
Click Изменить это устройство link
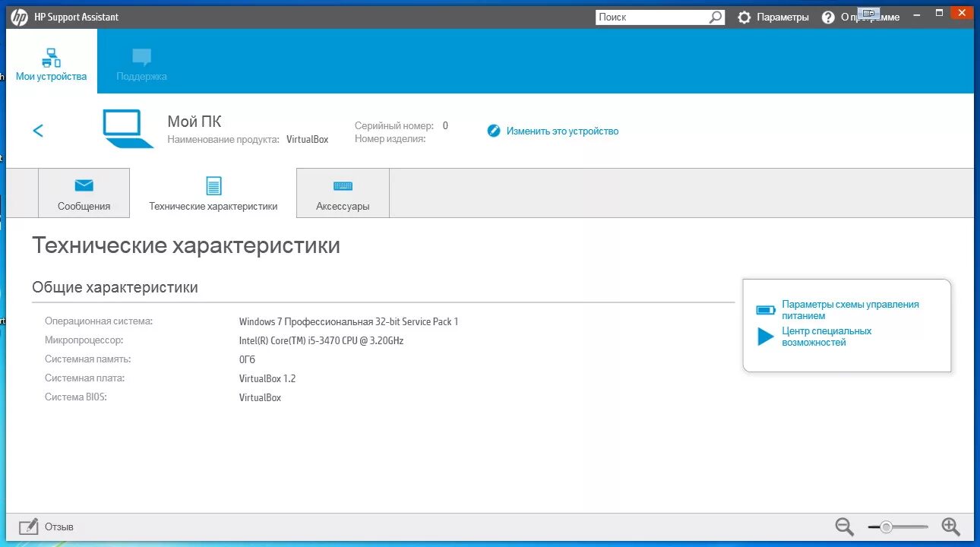point(562,131)
